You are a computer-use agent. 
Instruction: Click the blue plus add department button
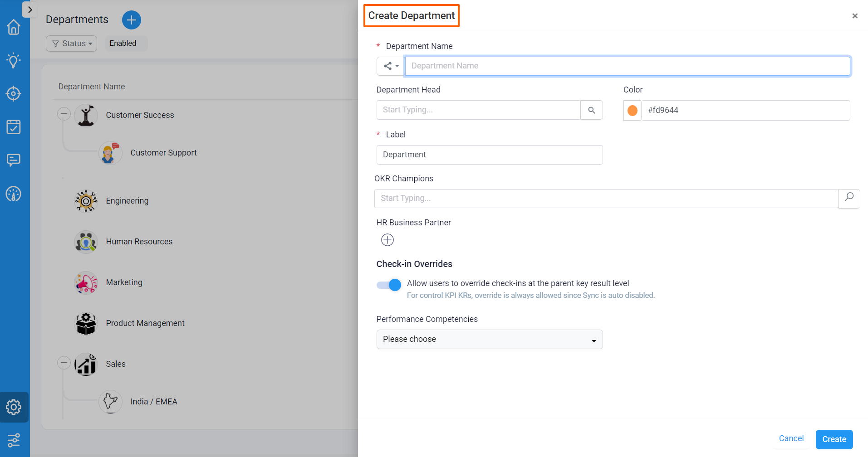click(132, 20)
